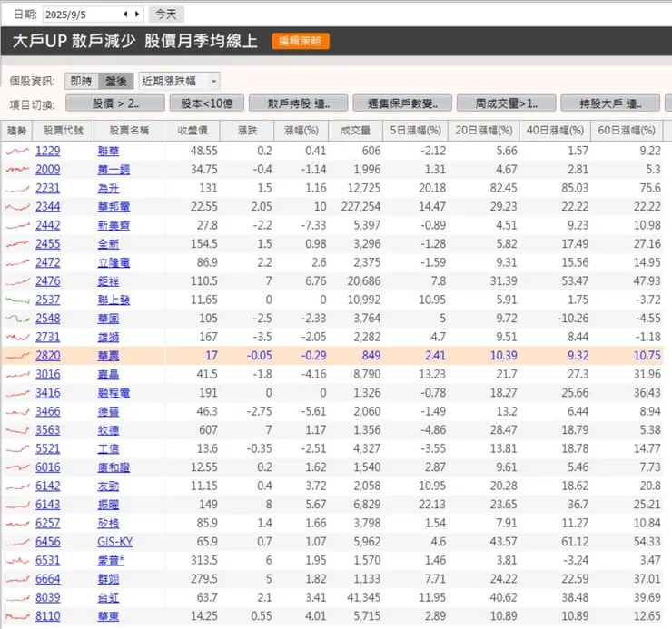Step date forward with right arrow
The height and width of the screenshot is (629, 672).
click(137, 15)
